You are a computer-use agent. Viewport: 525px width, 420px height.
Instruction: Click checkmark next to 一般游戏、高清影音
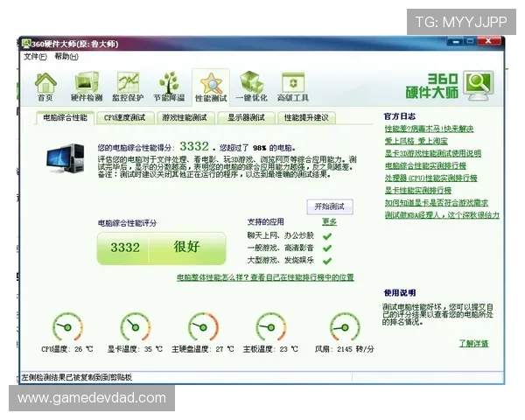[x=327, y=248]
